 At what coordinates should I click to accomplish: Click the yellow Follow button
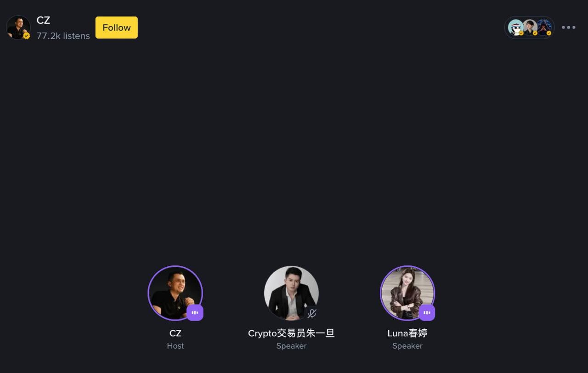coord(116,28)
